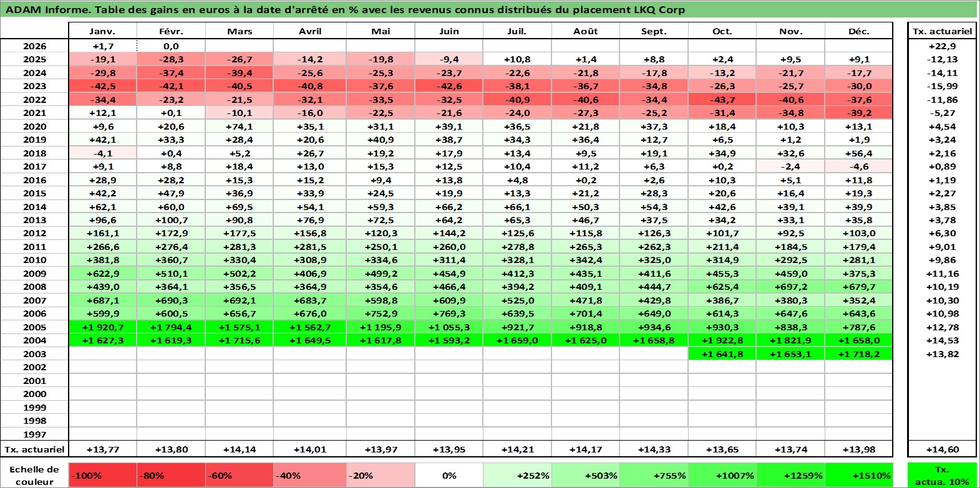Screen dimensions: 980x488
Task: Select the -60% color scale swatch
Action: 239,475
